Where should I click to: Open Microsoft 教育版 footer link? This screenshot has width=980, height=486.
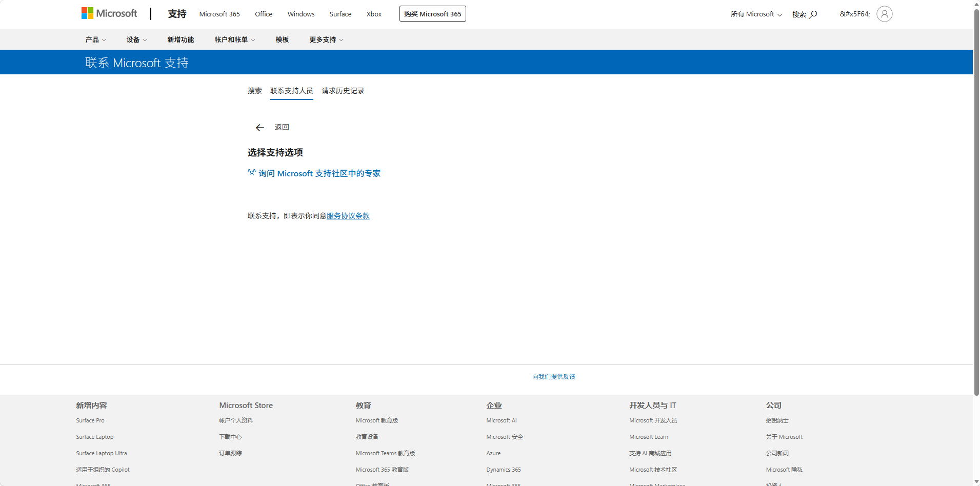pos(377,420)
